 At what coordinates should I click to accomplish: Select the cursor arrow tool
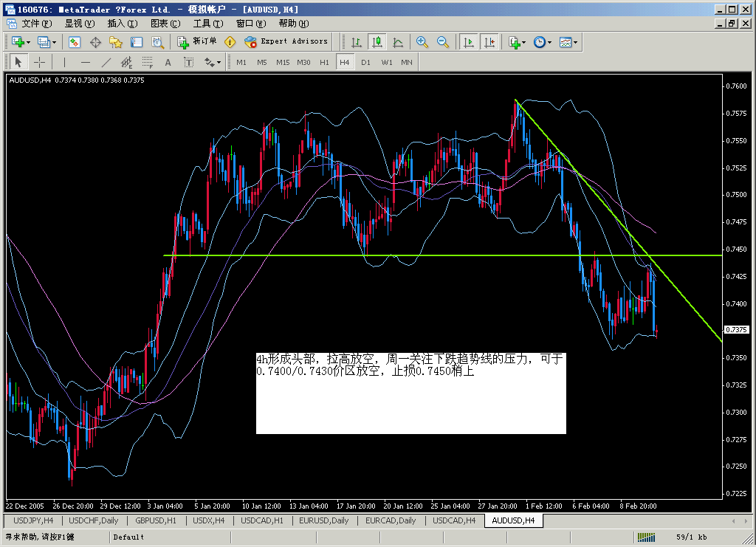pyautogui.click(x=18, y=62)
